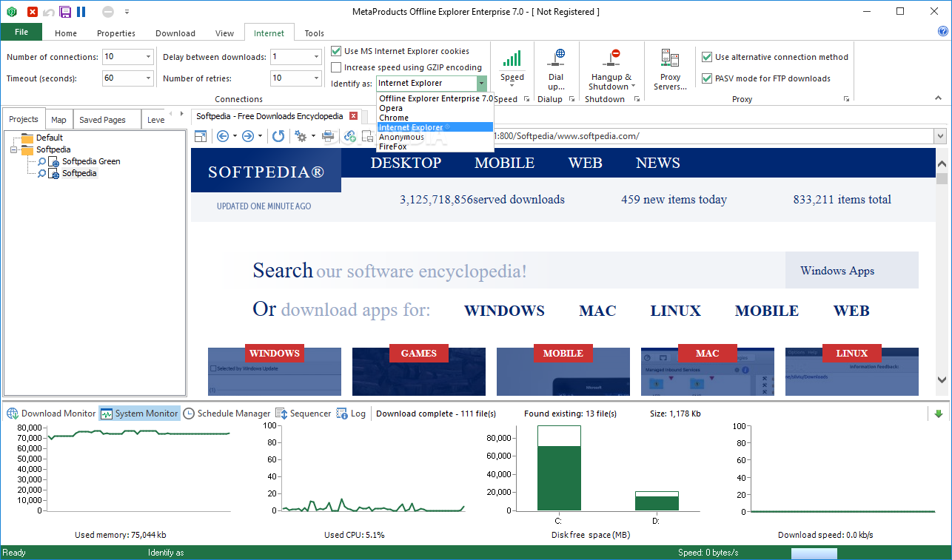Image resolution: width=952 pixels, height=560 pixels.
Task: Click the green app logo icon
Action: pyautogui.click(x=11, y=12)
